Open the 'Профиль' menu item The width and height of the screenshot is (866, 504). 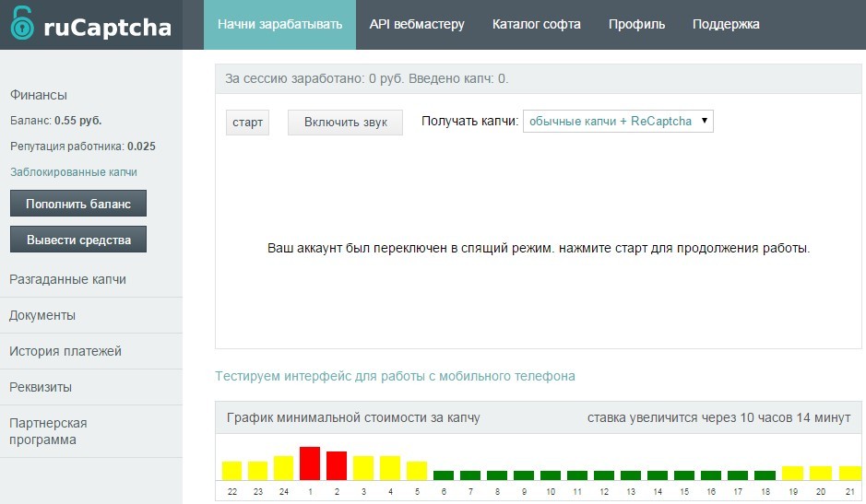pyautogui.click(x=636, y=25)
